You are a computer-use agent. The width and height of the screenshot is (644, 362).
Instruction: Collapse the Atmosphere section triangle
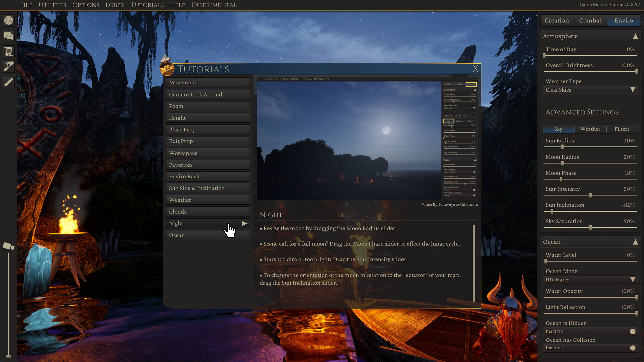(x=636, y=36)
